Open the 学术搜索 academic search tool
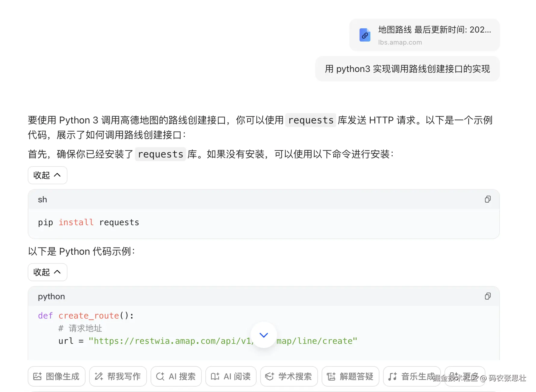536x392 pixels. [288, 376]
